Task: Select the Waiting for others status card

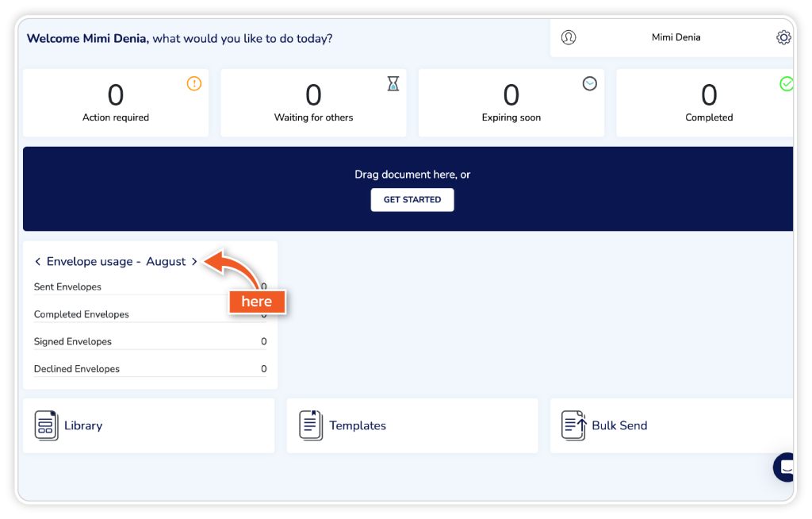Action: click(313, 103)
